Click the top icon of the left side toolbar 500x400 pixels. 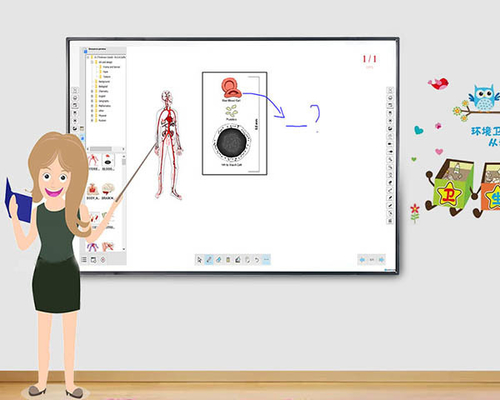pos(75,90)
